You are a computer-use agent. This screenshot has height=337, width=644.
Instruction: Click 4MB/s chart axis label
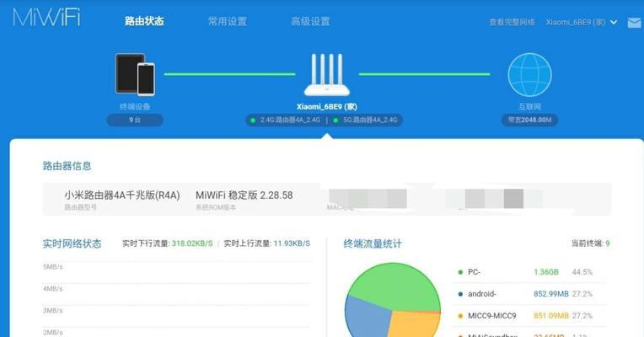tap(52, 289)
